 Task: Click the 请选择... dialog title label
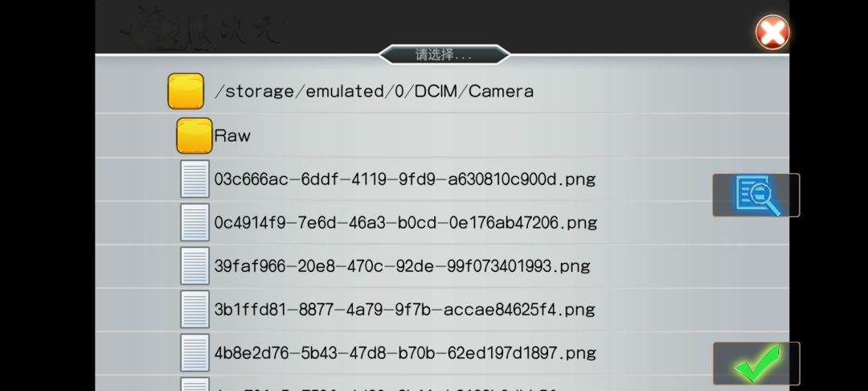(x=444, y=55)
